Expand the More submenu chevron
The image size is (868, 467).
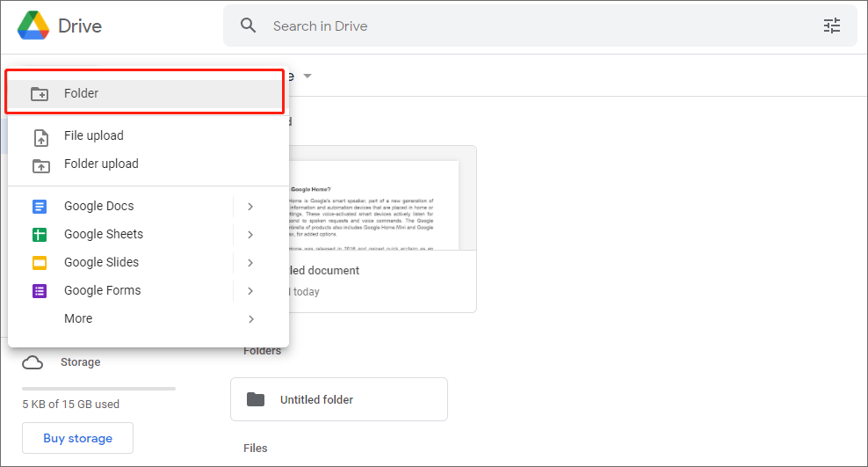tap(250, 319)
